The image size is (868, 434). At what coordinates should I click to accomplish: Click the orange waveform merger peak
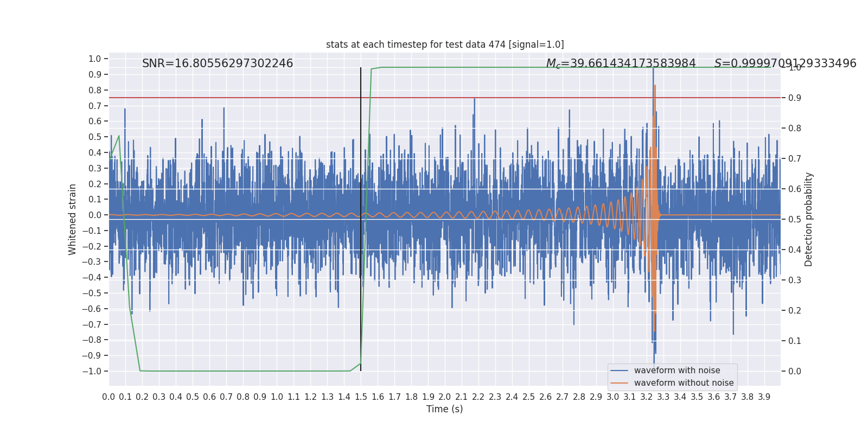tap(655, 87)
